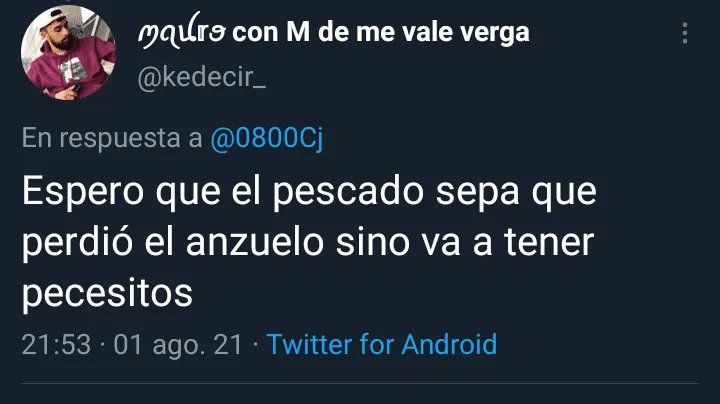
Task: Select the @kedecir_ username handle
Action: coord(202,77)
